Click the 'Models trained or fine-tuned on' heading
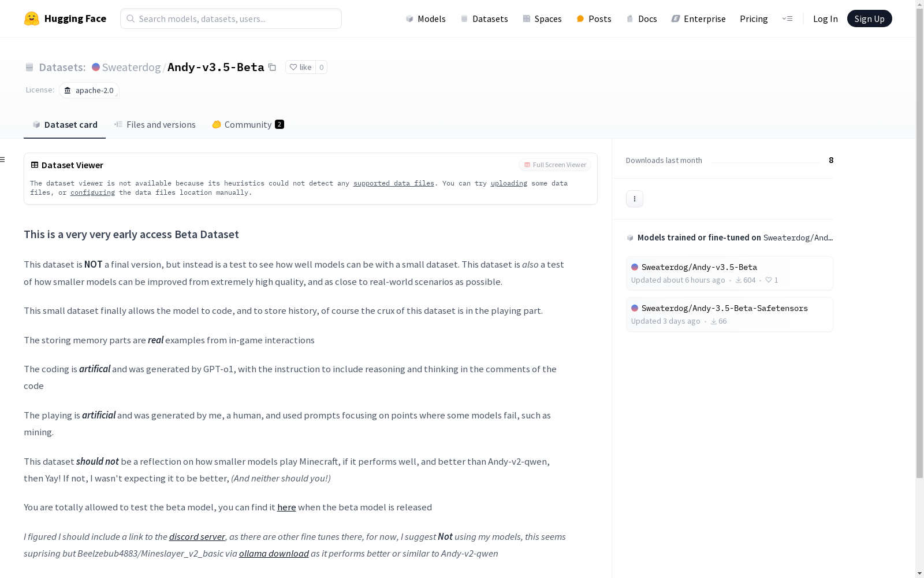 [699, 238]
